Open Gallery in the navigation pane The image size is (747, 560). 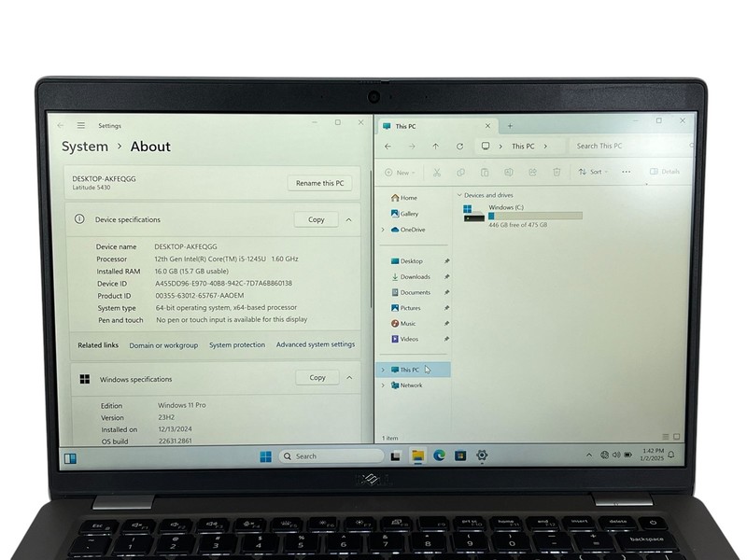coord(405,214)
